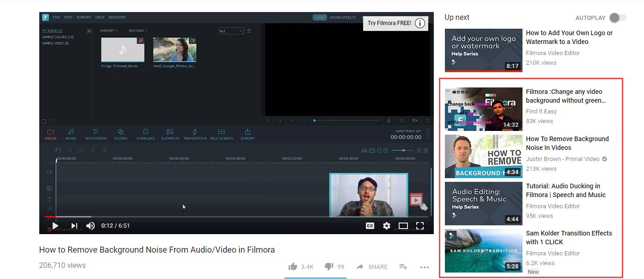Open SPLIT SCREEN tool in Filmora
The image size is (644, 279).
point(221,135)
